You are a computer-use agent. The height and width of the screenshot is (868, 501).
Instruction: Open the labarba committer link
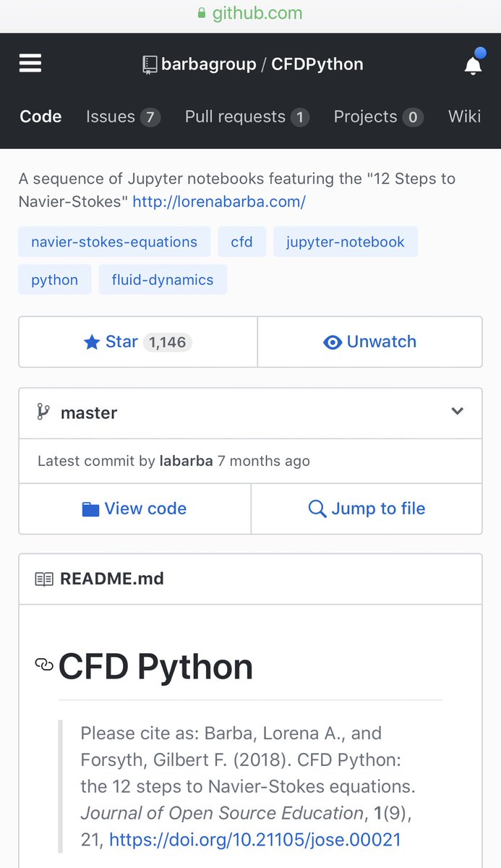click(186, 461)
